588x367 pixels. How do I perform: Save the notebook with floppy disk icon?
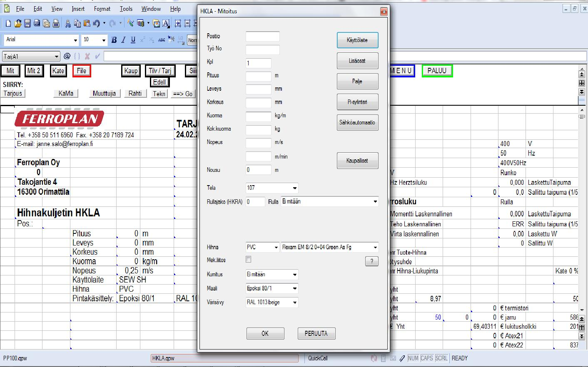tap(27, 24)
